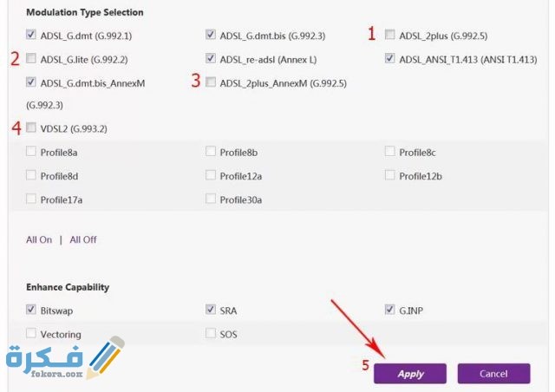This screenshot has height=392, width=555.
Task: Turn off the G.INP checkbox
Action: click(x=390, y=310)
